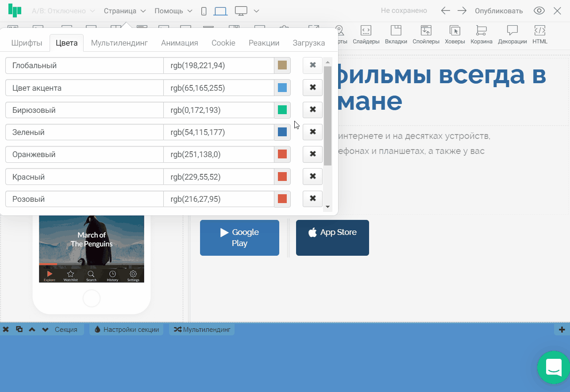Add a Слайдеры widget
This screenshot has width=570, height=392.
tap(366, 35)
